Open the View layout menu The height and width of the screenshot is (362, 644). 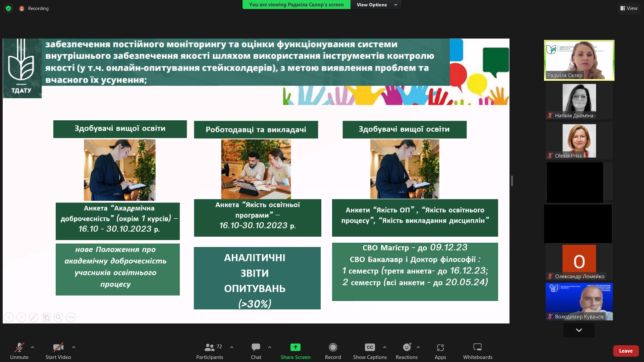(629, 8)
